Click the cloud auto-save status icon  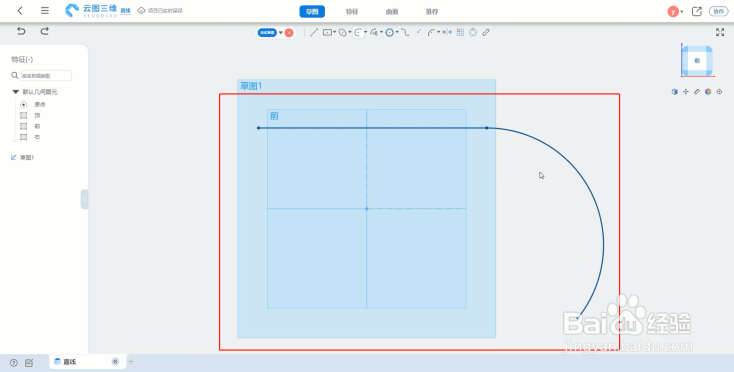[x=141, y=10]
